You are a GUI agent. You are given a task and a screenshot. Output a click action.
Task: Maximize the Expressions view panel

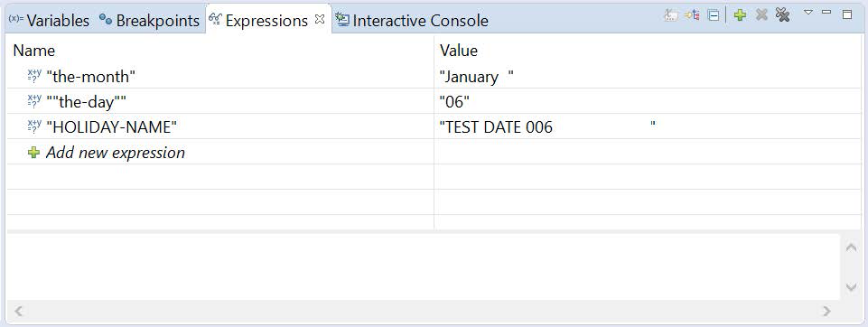tap(847, 14)
